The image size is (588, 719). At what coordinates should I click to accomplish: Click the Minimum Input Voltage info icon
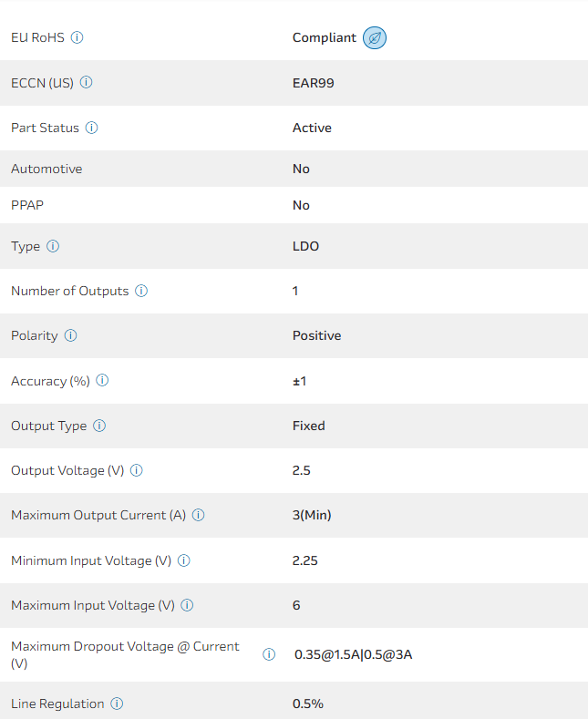tap(184, 560)
